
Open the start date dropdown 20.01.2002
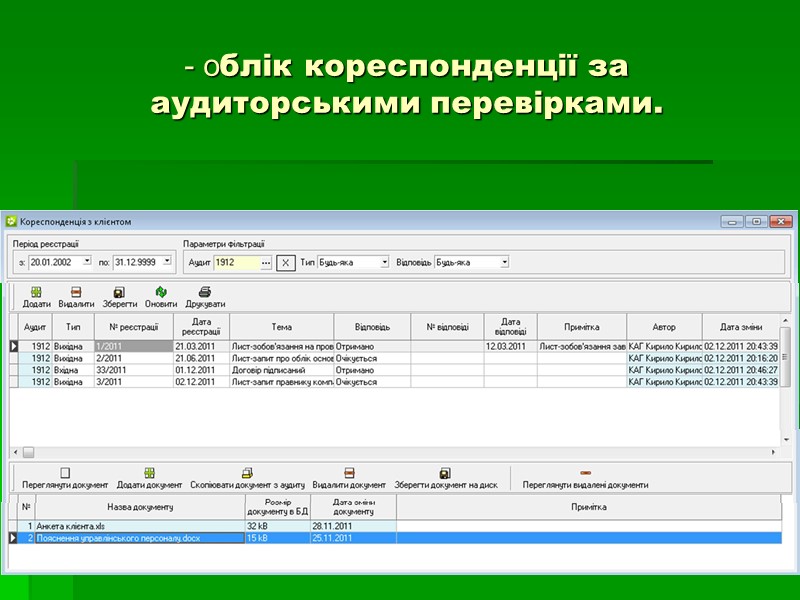(x=87, y=261)
